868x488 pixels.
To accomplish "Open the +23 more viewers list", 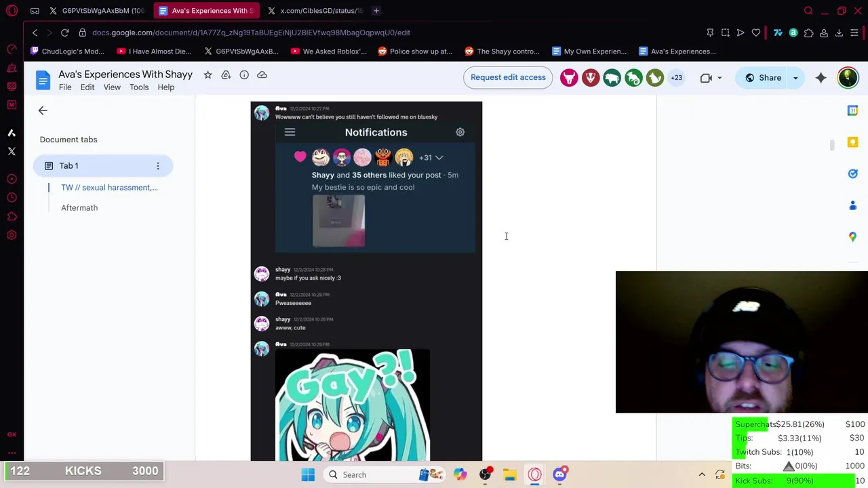I will click(x=676, y=77).
